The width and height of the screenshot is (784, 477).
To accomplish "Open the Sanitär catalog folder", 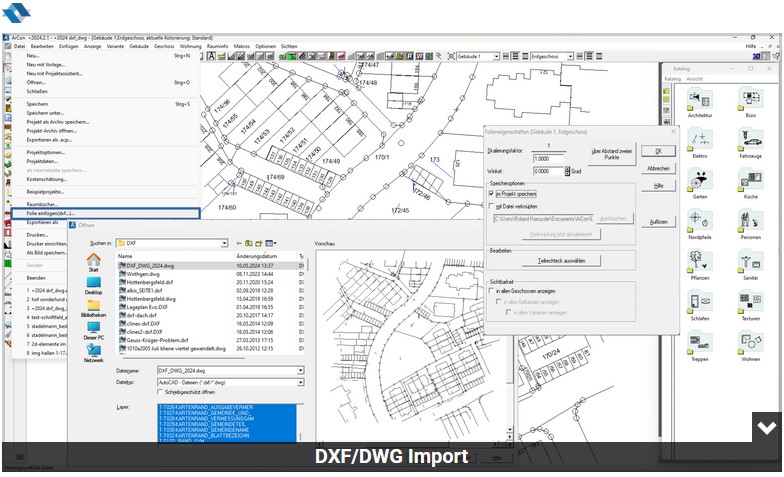I will tap(750, 264).
